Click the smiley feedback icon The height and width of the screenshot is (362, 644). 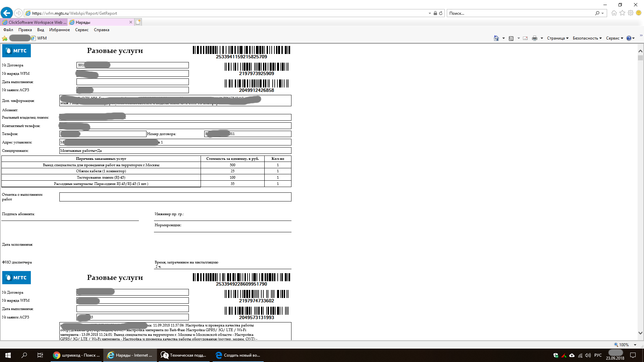pyautogui.click(x=639, y=13)
